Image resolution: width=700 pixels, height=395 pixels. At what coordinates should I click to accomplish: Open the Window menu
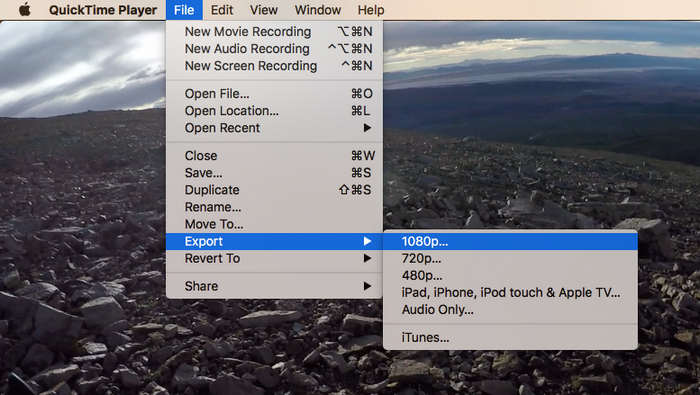pos(318,10)
